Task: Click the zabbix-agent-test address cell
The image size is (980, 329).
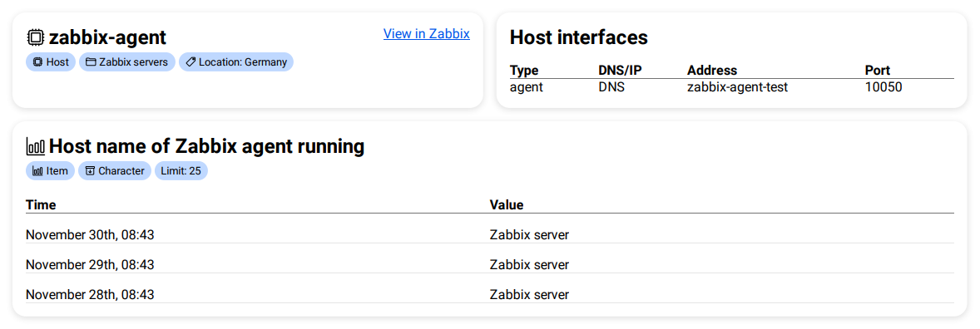Action: coord(738,87)
